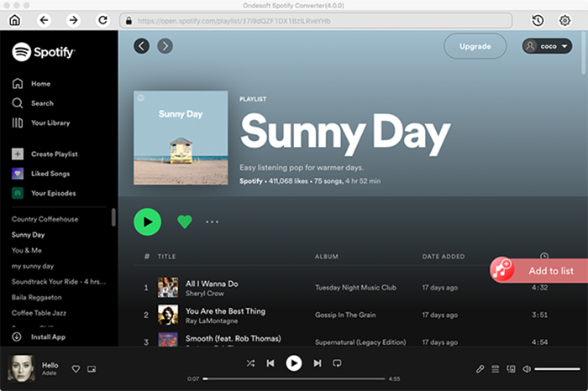Mute audio with the speaker icon

coord(526,368)
